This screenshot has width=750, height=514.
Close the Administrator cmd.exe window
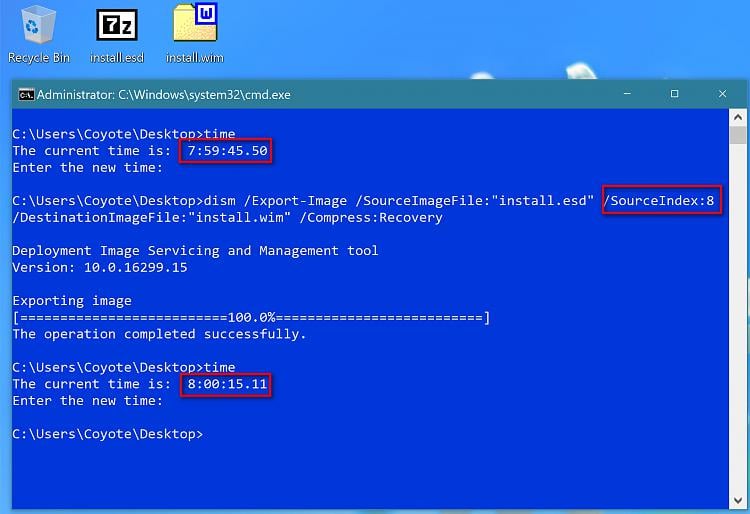722,94
